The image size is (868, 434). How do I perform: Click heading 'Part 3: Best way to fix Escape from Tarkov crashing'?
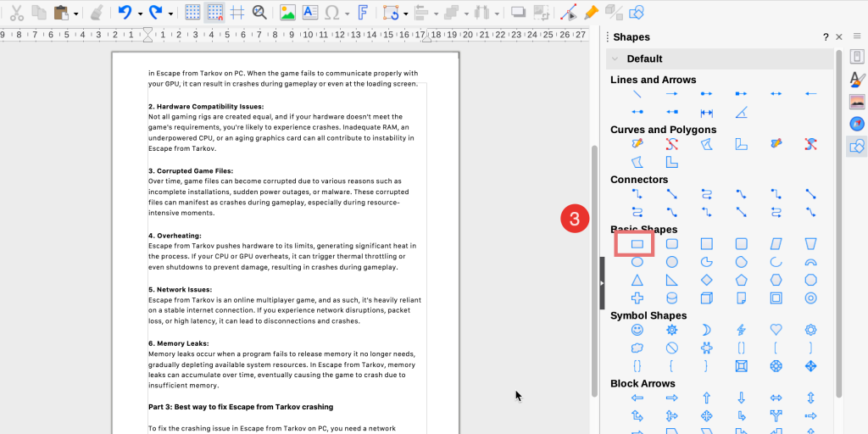pyautogui.click(x=241, y=407)
